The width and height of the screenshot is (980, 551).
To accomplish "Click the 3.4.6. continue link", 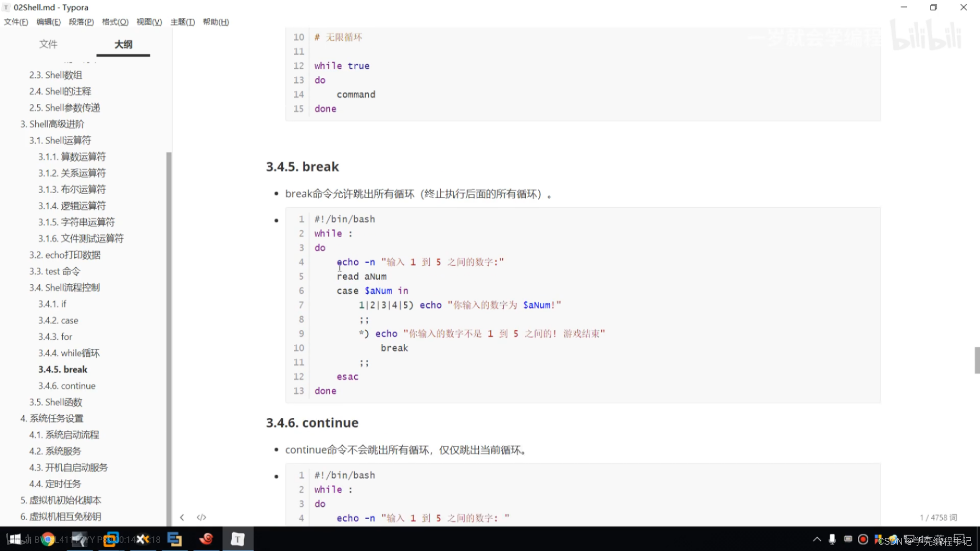I will 67,385.
